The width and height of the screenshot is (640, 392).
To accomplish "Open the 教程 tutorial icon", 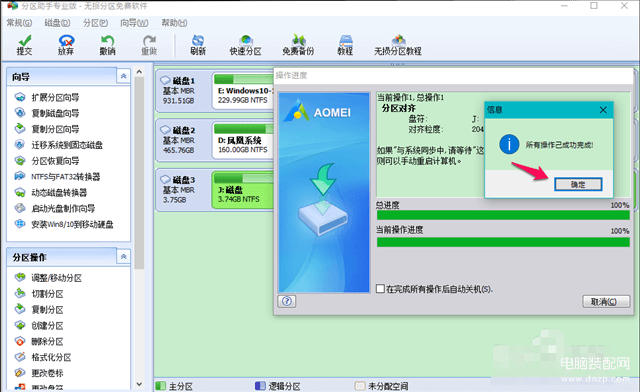I will 345,45.
